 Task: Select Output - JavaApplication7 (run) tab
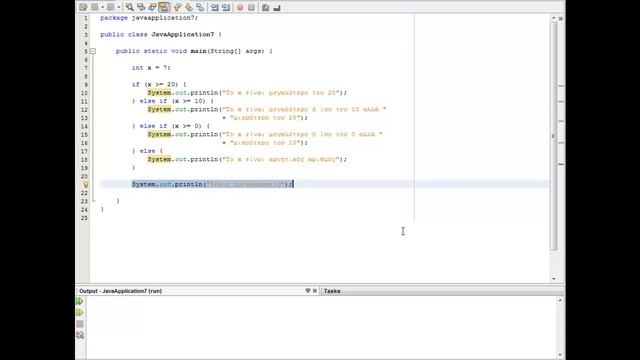point(120,291)
